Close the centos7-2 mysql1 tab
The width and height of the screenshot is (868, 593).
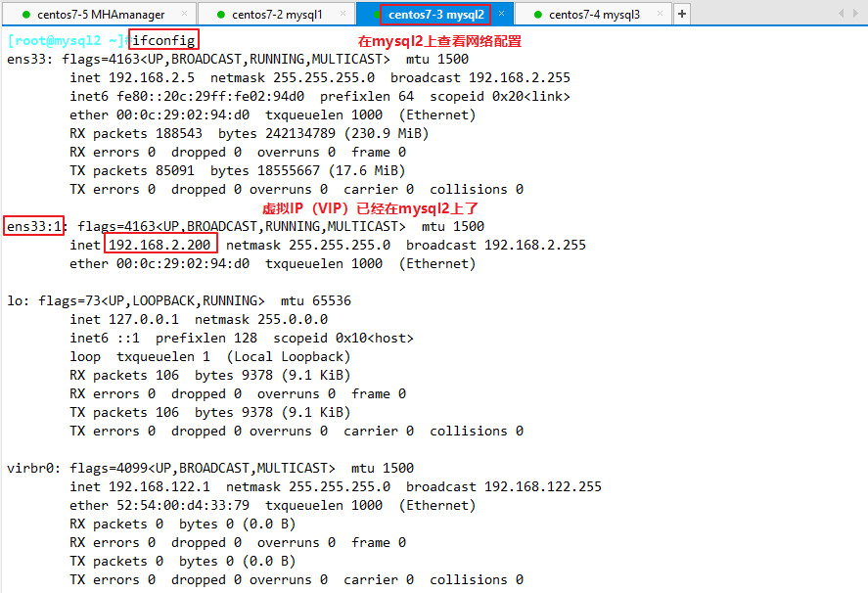tap(343, 14)
